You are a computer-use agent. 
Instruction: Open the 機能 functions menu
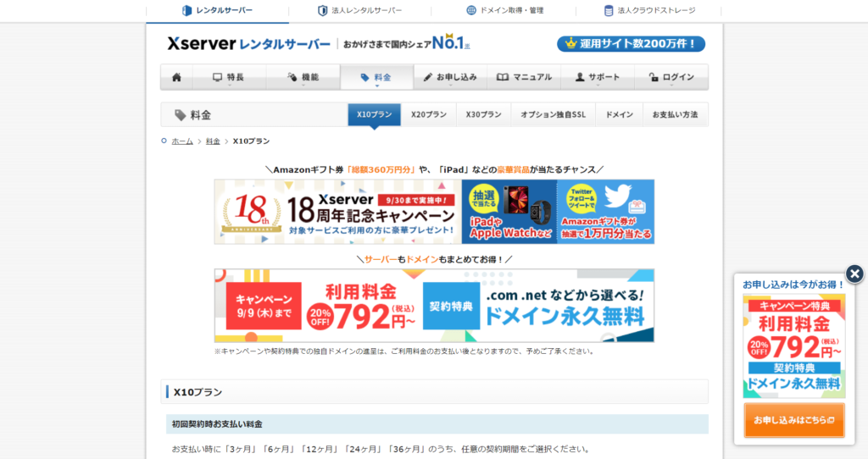tap(303, 77)
